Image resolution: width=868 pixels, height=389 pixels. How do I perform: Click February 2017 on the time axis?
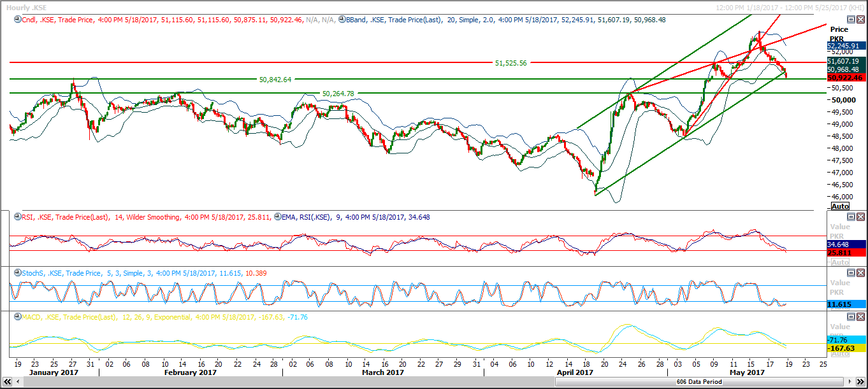[x=189, y=372]
